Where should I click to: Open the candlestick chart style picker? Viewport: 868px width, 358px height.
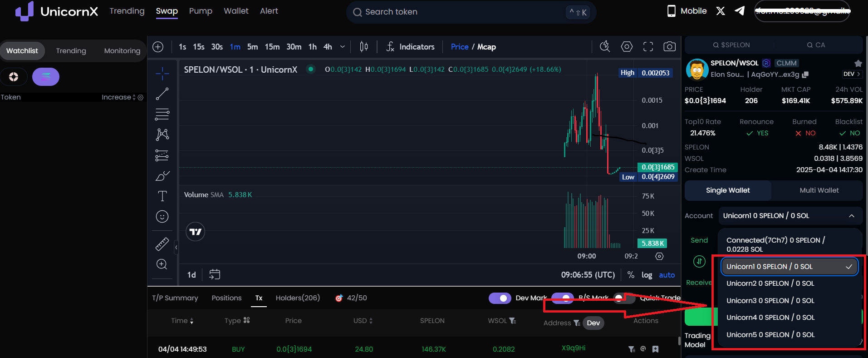[364, 47]
